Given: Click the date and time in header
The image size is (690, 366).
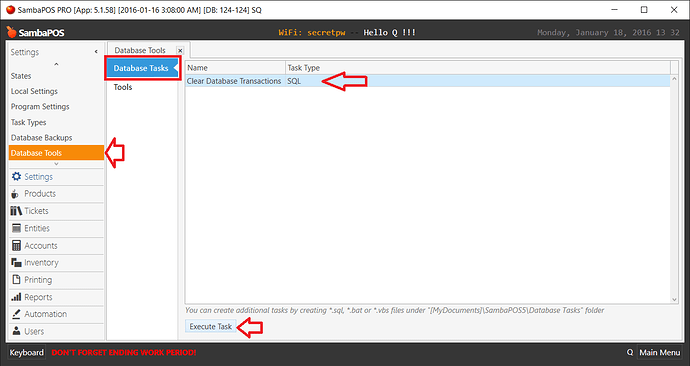Looking at the screenshot, I should pyautogui.click(x=608, y=33).
